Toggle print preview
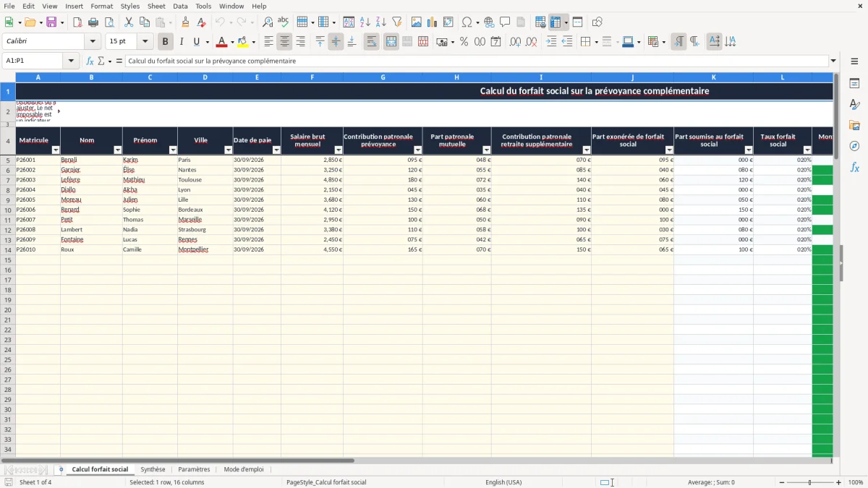This screenshot has height=488, width=868. (x=109, y=22)
